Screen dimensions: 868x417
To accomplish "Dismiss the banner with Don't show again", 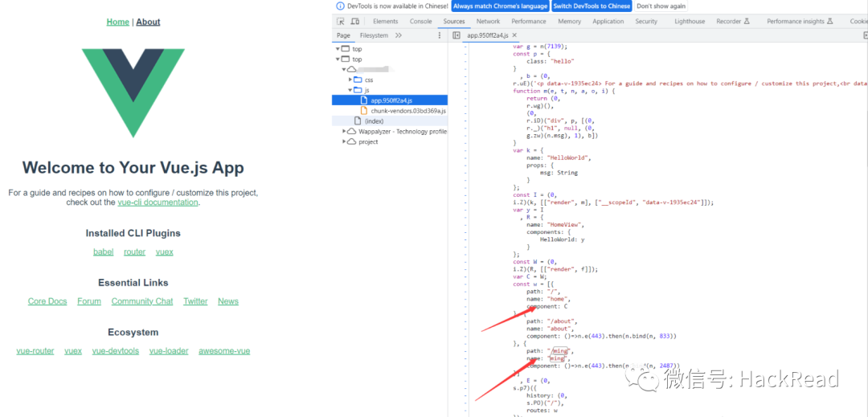I will (661, 6).
